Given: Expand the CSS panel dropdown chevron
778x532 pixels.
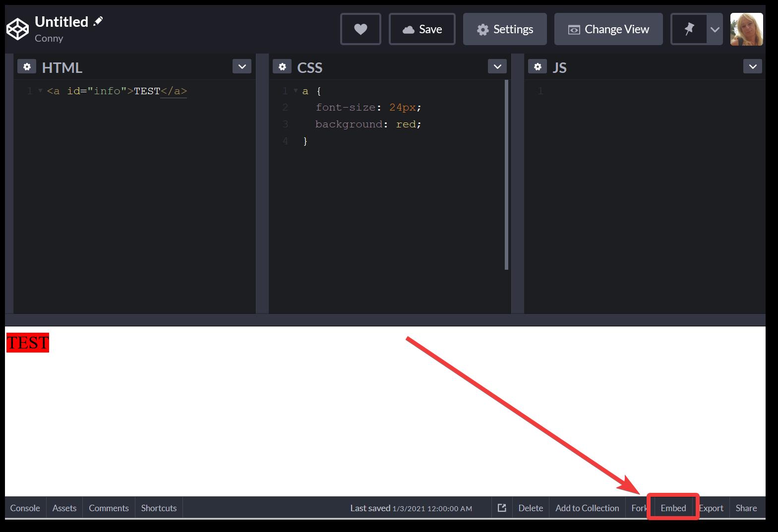Looking at the screenshot, I should pos(497,66).
